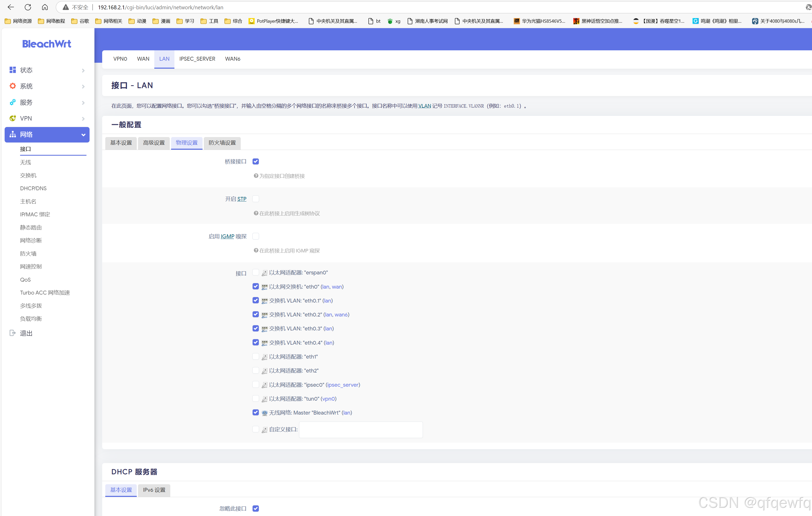Viewport: 812px width, 516px height.
Task: Open the PotPlayer bookmark icon
Action: point(252,21)
